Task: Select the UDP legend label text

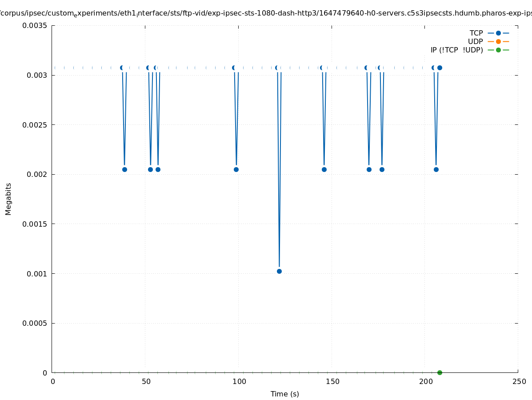Action: (475, 42)
